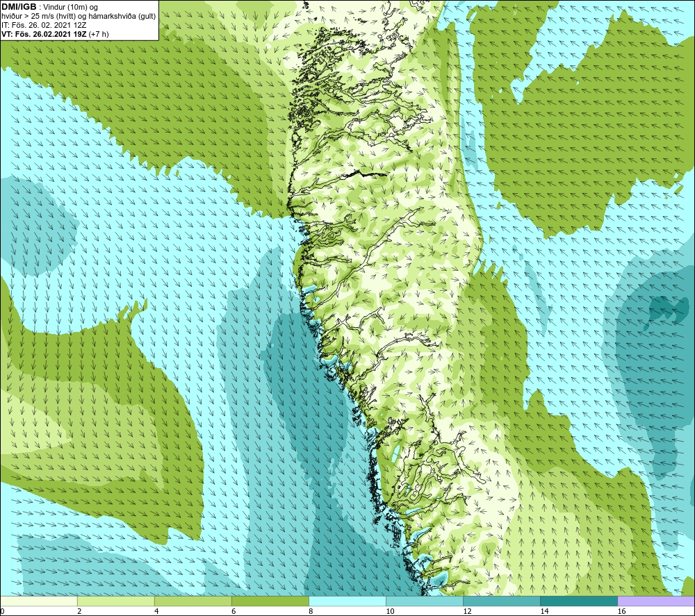Click the scale label '4'
Viewport: 695px width, 616px height.
coord(156,612)
